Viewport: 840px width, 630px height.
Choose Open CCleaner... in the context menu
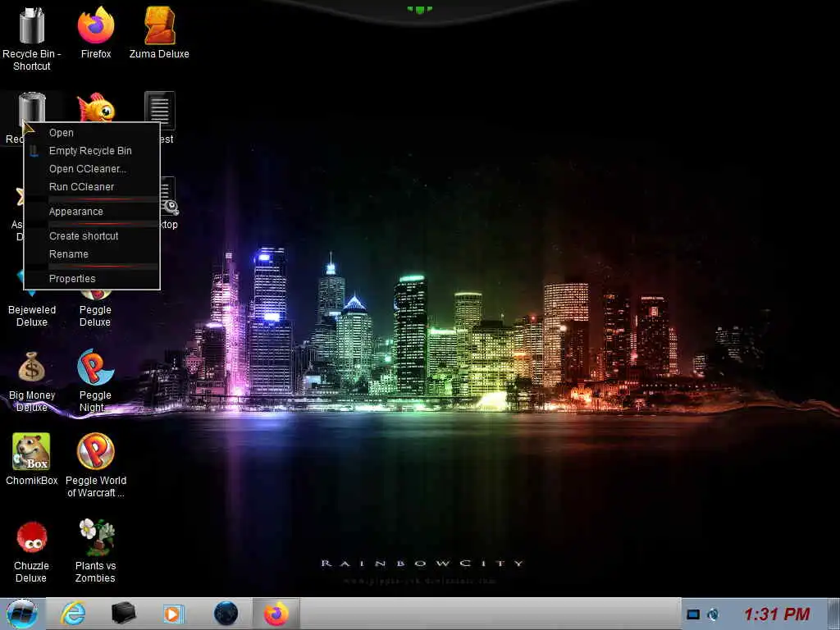click(92, 169)
